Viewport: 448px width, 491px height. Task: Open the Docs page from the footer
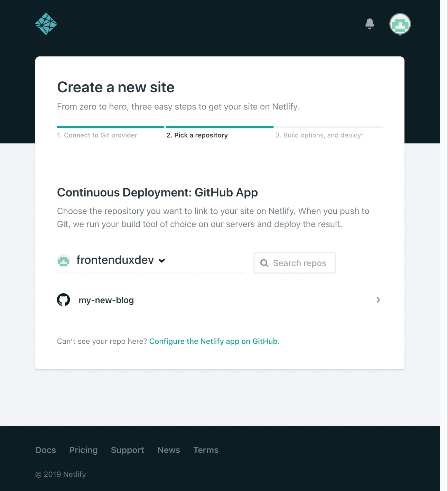pyautogui.click(x=46, y=450)
